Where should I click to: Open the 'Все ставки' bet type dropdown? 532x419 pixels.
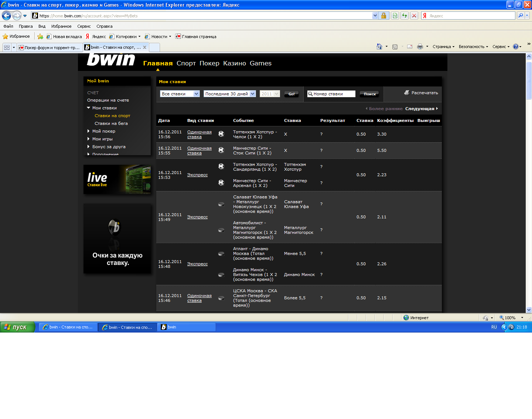pos(180,94)
